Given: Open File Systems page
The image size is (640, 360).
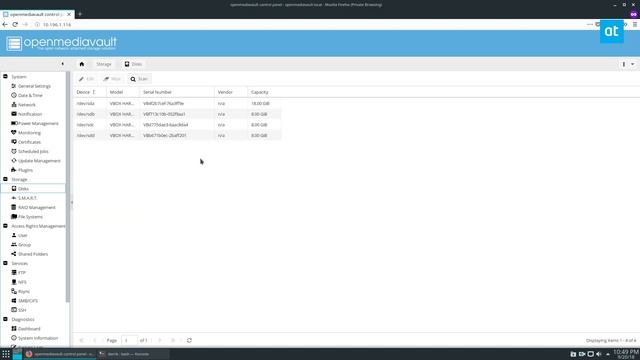Looking at the screenshot, I should click(30, 217).
